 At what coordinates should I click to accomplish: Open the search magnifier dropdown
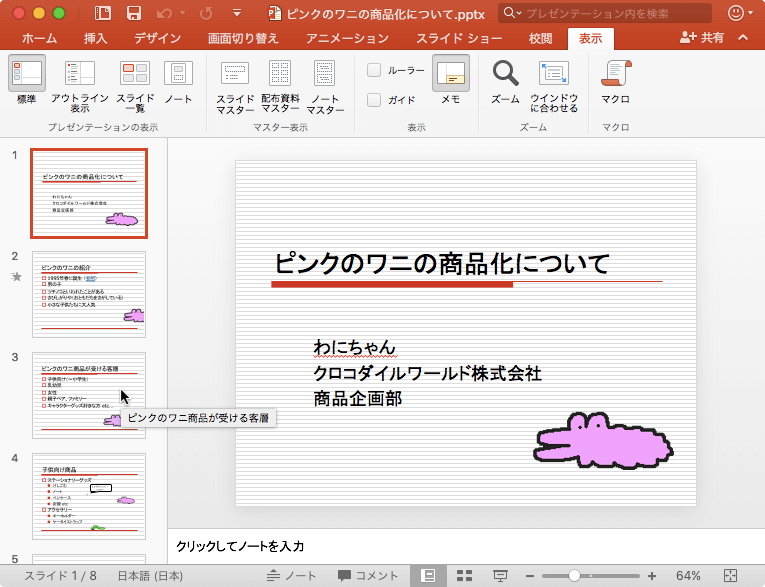pyautogui.click(x=512, y=14)
